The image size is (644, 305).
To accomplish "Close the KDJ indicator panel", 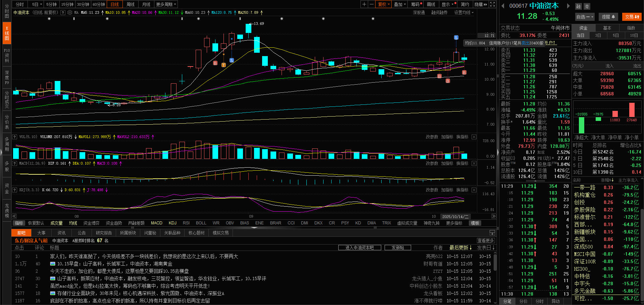I will coord(474,190).
